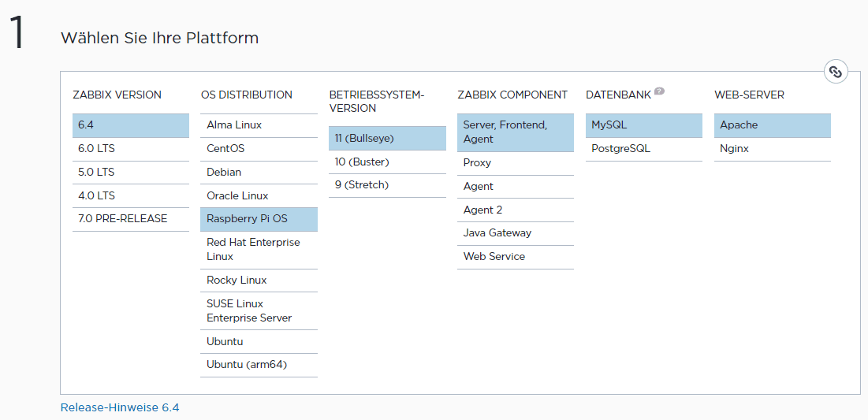The width and height of the screenshot is (868, 420).
Task: Switch database to PostgreSQL
Action: point(643,149)
